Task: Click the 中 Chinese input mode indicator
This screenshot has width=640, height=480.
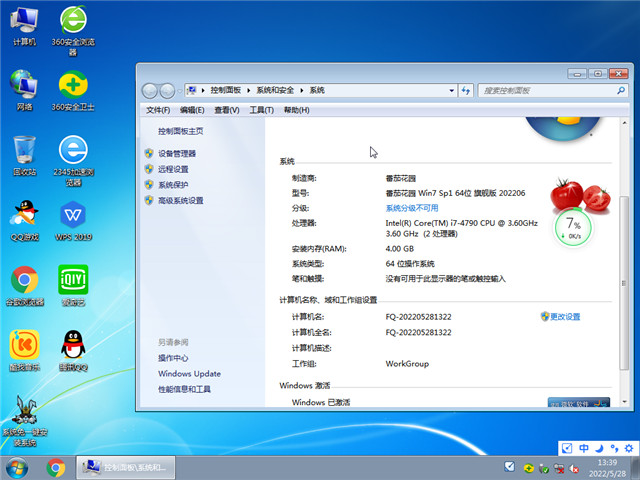Action: pos(584,448)
